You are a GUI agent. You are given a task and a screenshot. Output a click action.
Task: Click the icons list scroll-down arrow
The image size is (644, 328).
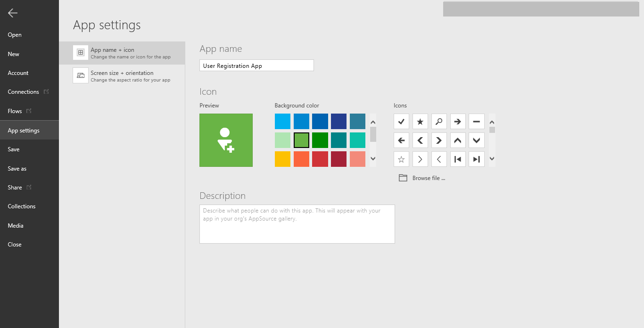tap(492, 159)
